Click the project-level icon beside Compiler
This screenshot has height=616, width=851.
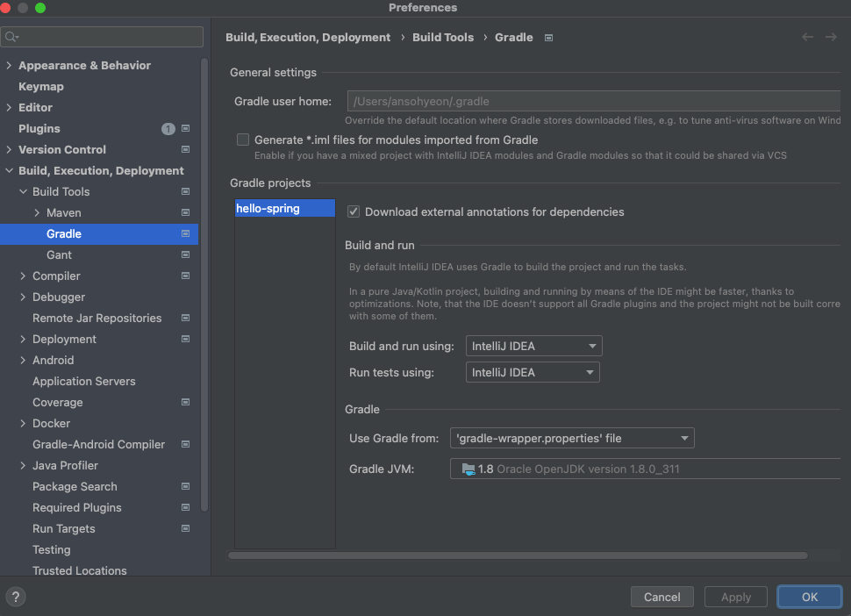pyautogui.click(x=186, y=276)
